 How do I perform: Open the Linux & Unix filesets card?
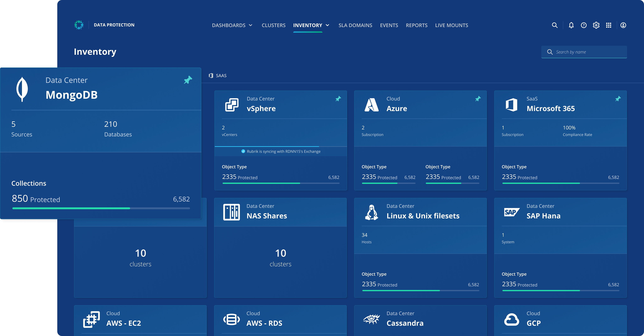tap(423, 216)
